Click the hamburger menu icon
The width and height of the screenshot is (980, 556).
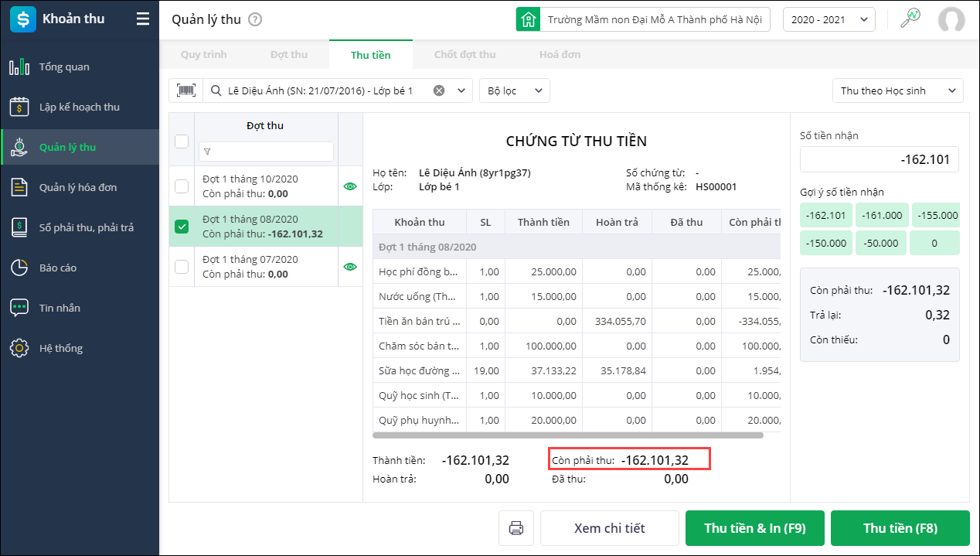pos(143,19)
